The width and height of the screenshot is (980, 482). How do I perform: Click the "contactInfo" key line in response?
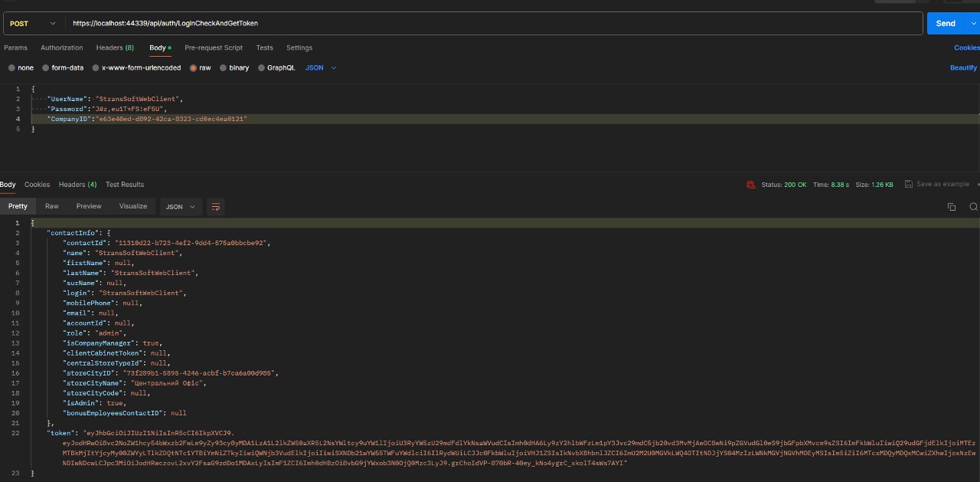click(x=79, y=233)
